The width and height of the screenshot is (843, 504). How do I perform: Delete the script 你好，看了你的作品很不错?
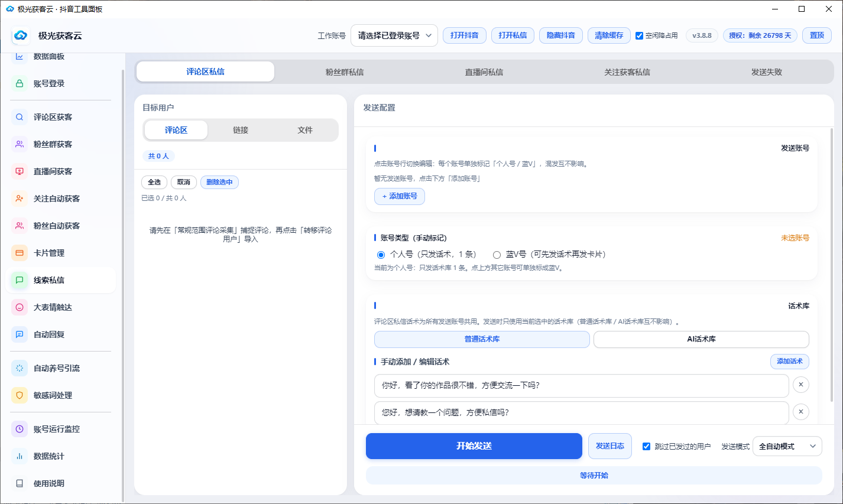[801, 385]
